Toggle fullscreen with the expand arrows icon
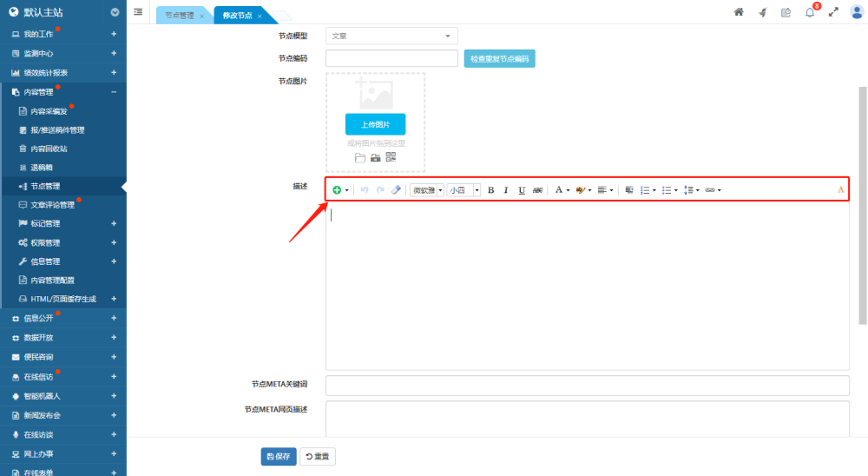The width and height of the screenshot is (868, 476). [x=833, y=12]
